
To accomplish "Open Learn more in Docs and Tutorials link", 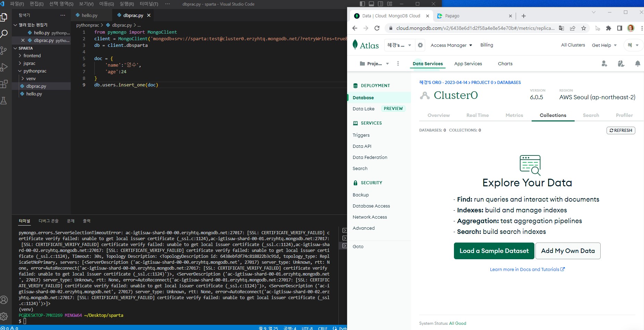I will [527, 269].
